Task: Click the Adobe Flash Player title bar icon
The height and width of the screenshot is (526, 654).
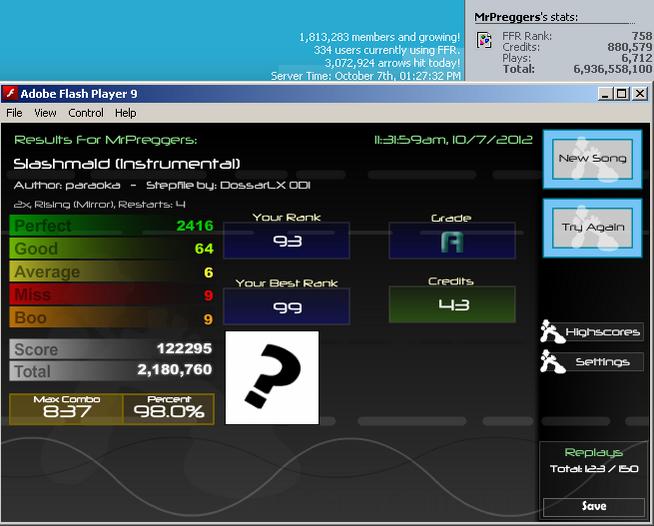Action: tap(10, 93)
